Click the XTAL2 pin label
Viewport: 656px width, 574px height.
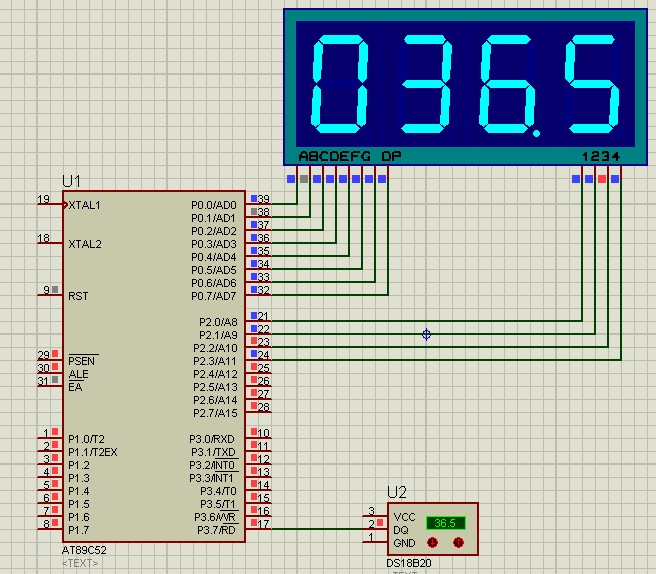85,244
